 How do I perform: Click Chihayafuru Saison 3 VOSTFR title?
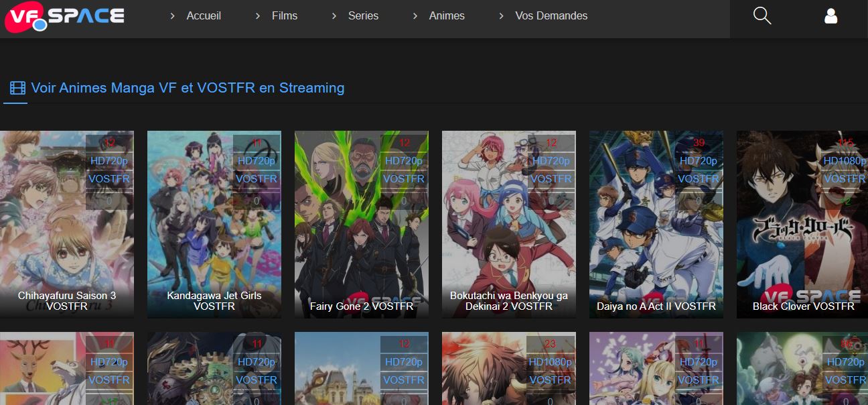coord(67,301)
